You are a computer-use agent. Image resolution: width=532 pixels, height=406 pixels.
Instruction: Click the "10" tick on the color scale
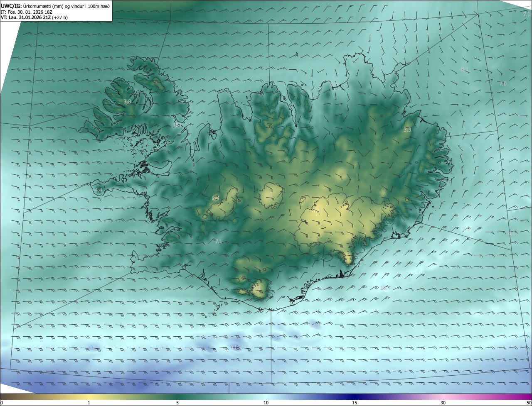[x=266, y=403]
